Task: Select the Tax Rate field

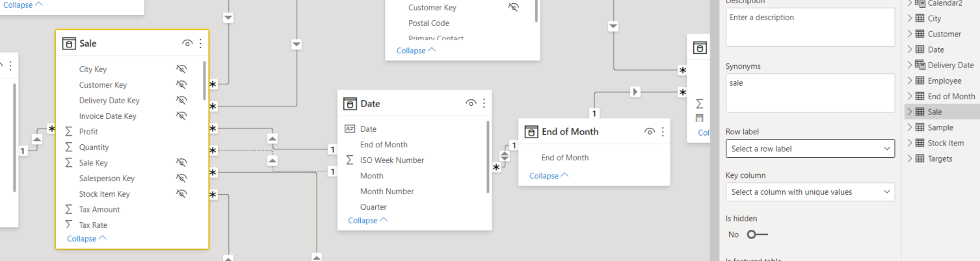Action: [93, 225]
